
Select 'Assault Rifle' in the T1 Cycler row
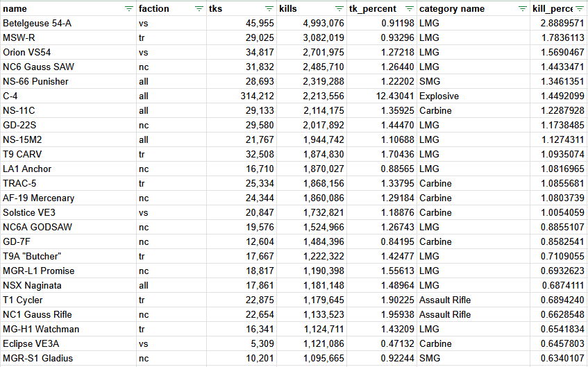[473, 300]
